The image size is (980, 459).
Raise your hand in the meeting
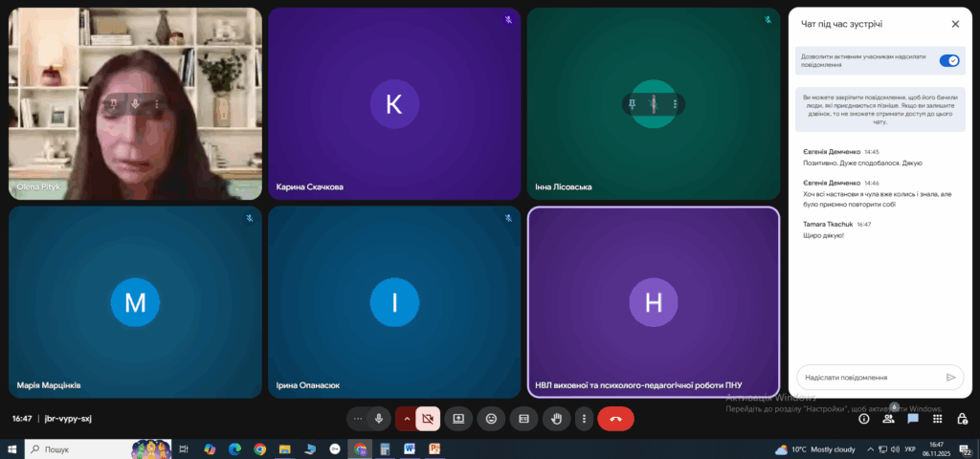[556, 419]
